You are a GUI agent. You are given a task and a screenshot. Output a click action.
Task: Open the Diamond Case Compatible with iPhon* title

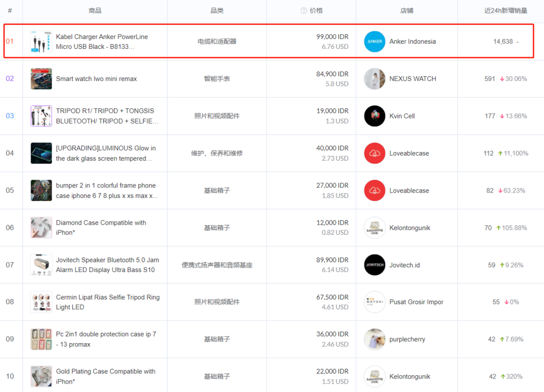coord(101,228)
